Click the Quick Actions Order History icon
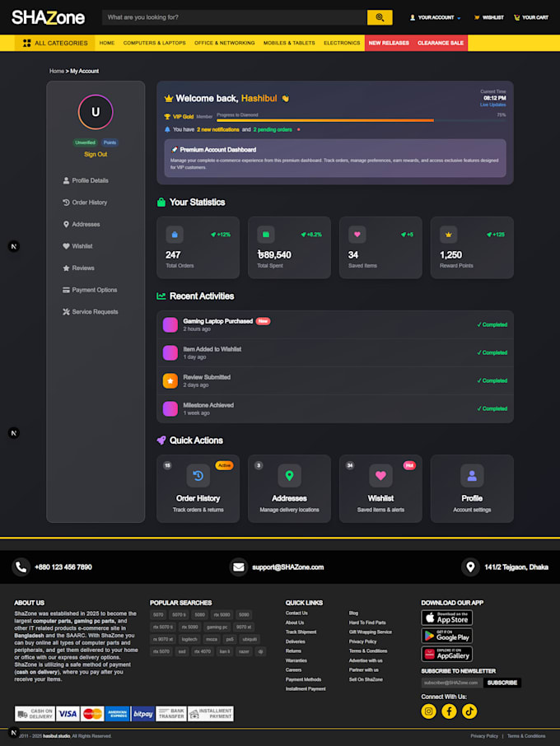The image size is (560, 746). (198, 476)
